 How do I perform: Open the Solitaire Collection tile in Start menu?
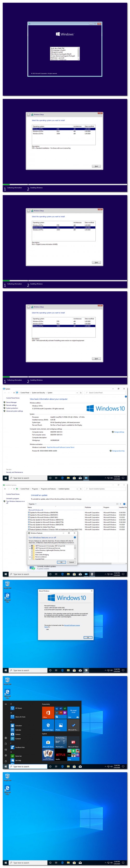tap(48, 755)
